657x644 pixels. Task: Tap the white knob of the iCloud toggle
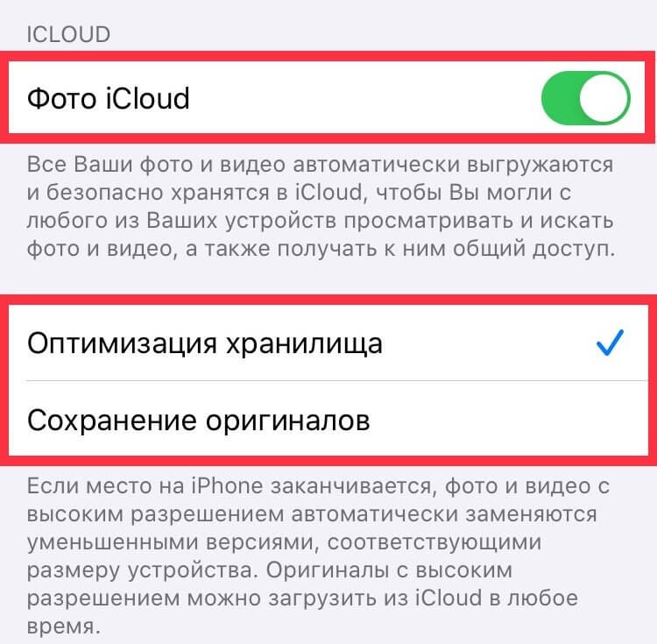pos(604,98)
